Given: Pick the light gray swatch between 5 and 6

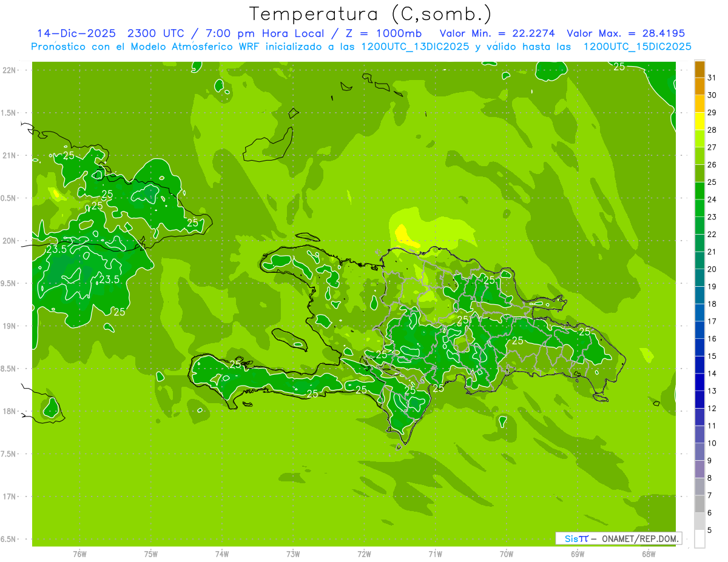Looking at the screenshot, I should (699, 521).
